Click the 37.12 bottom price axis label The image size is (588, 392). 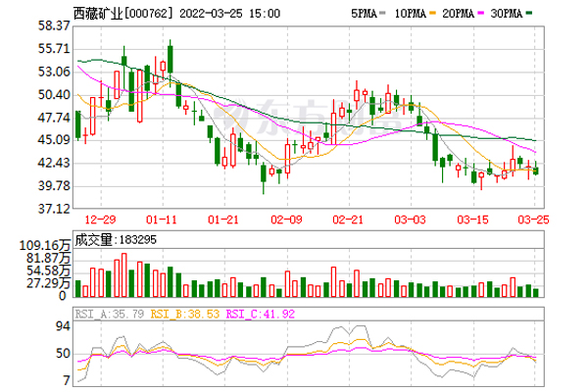50,209
